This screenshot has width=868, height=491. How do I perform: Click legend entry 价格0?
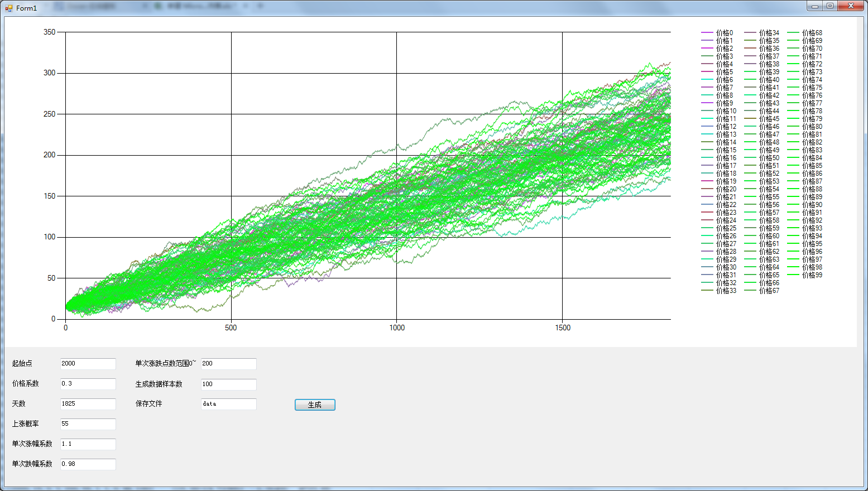(x=717, y=33)
